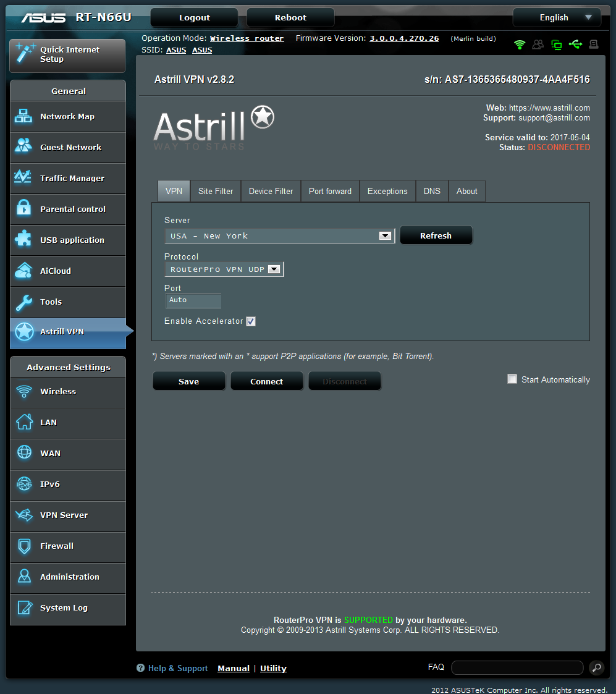Viewport: 616px width, 694px height.
Task: Click the FAQ search magnifier icon
Action: pyautogui.click(x=596, y=667)
